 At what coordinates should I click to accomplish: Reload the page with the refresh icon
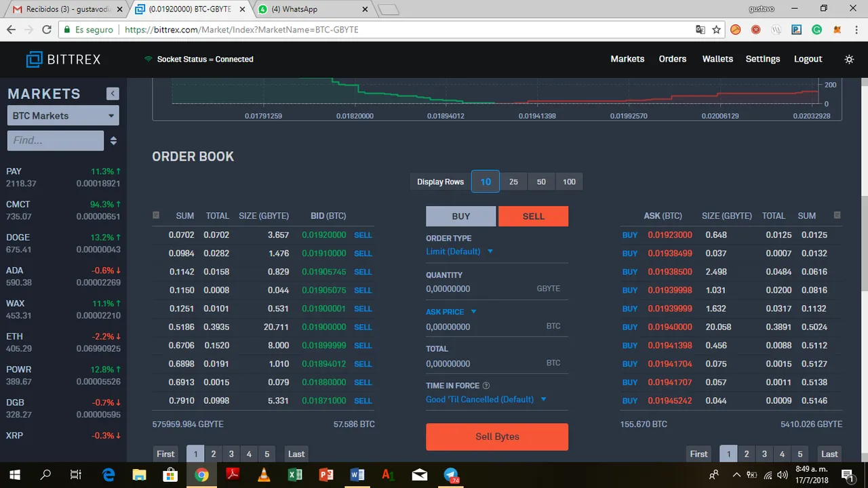47,30
